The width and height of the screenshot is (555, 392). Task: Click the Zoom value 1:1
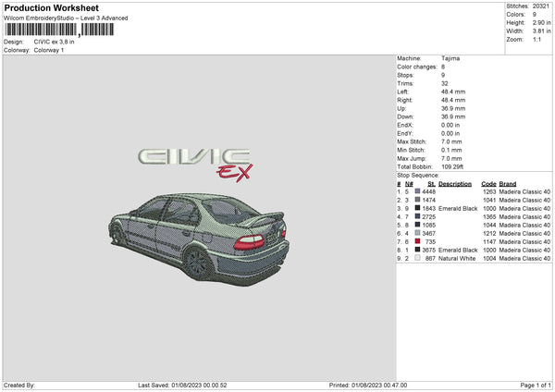coord(536,39)
